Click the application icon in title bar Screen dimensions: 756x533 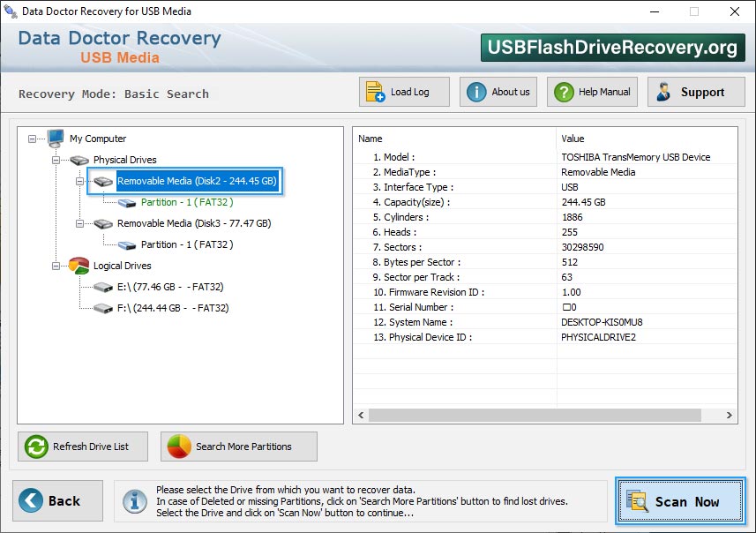tap(11, 11)
